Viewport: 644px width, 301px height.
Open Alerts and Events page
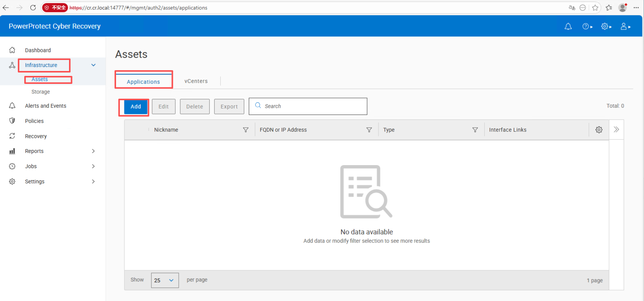(x=46, y=106)
